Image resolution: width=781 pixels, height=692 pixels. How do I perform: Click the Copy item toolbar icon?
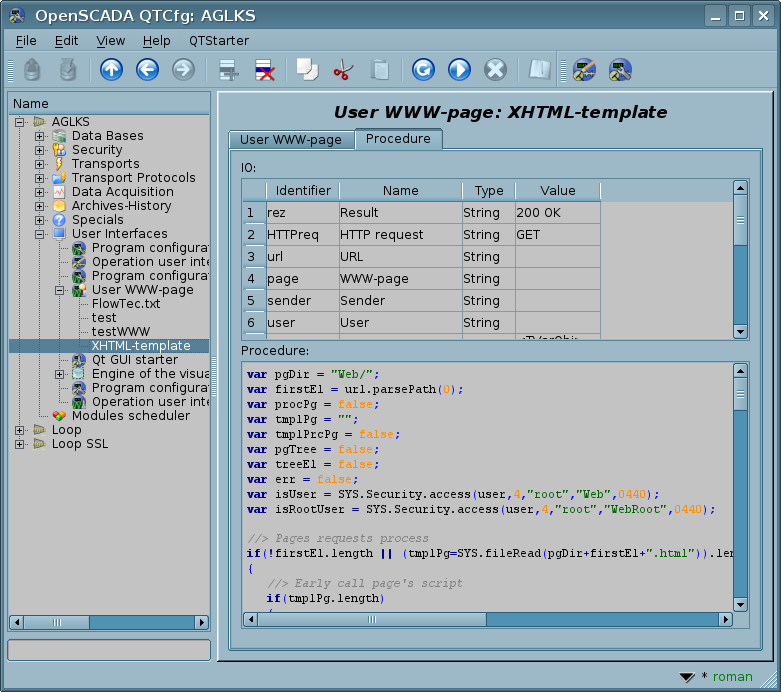(307, 70)
